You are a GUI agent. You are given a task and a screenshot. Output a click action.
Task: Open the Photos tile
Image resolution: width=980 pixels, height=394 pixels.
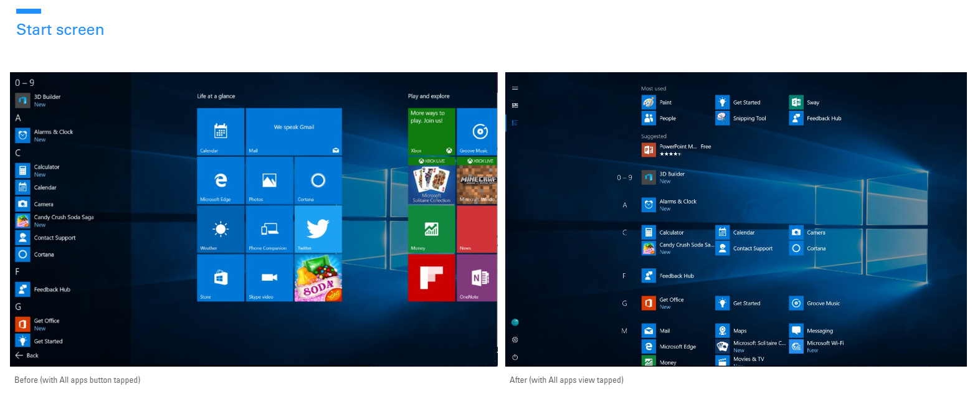coord(269,181)
